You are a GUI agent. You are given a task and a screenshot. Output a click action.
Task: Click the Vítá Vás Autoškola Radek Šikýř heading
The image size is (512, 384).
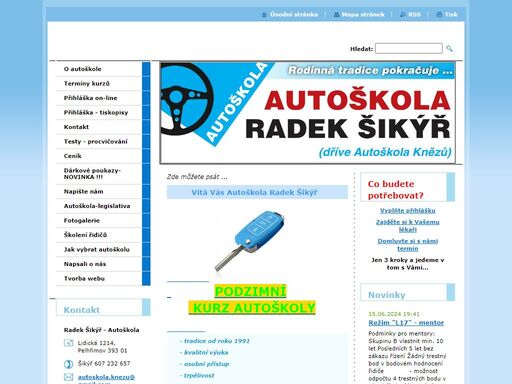254,192
